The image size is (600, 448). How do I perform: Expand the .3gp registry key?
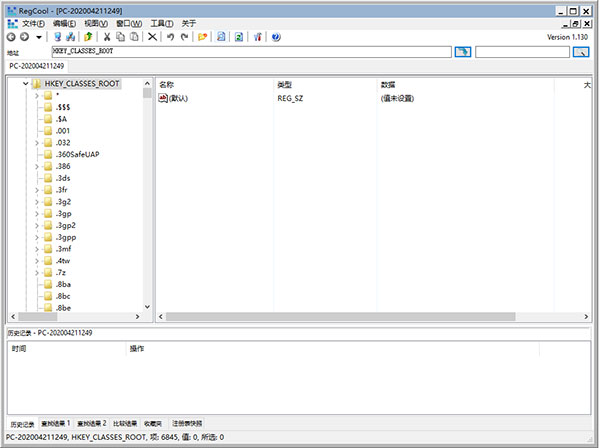pyautogui.click(x=36, y=214)
